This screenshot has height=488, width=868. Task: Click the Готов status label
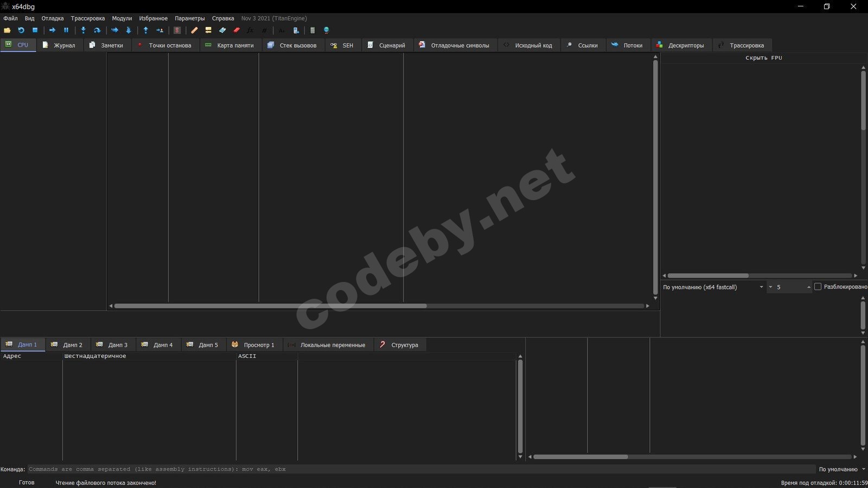27,483
